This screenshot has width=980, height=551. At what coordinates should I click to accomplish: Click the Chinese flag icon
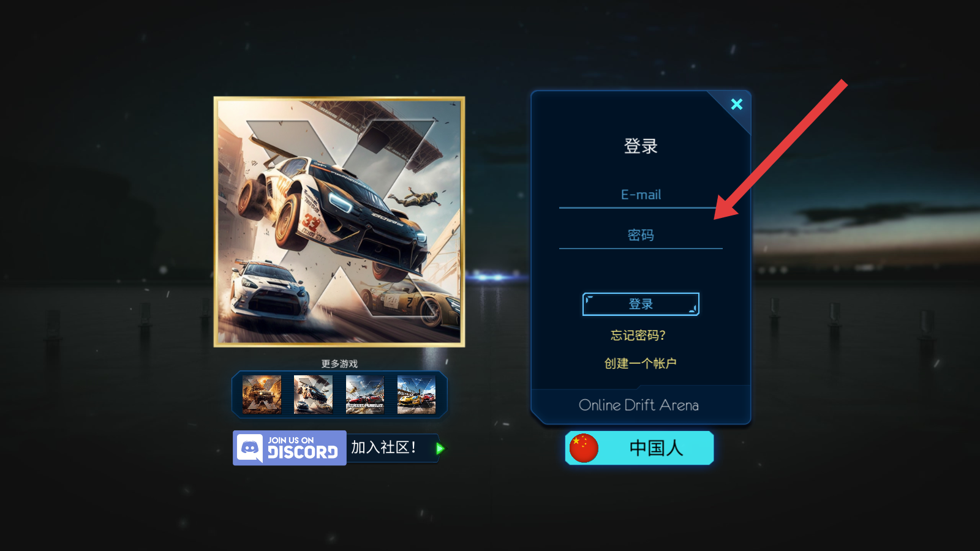coord(584,448)
